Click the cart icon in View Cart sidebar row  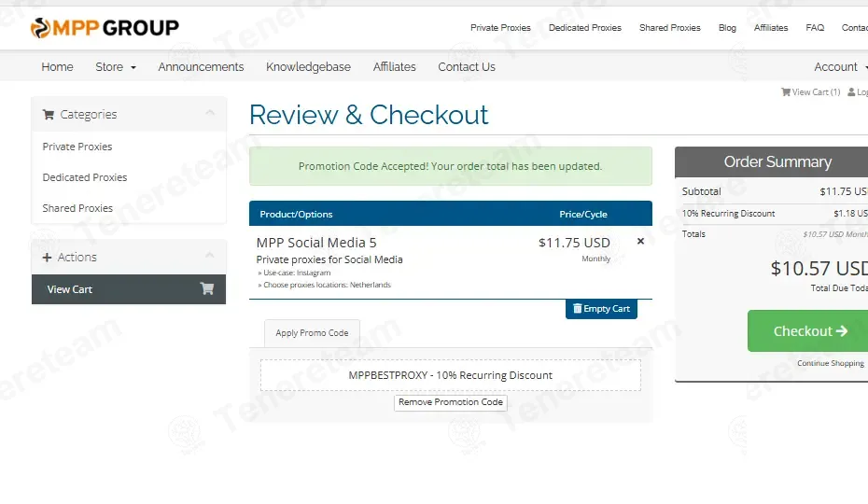[207, 288]
